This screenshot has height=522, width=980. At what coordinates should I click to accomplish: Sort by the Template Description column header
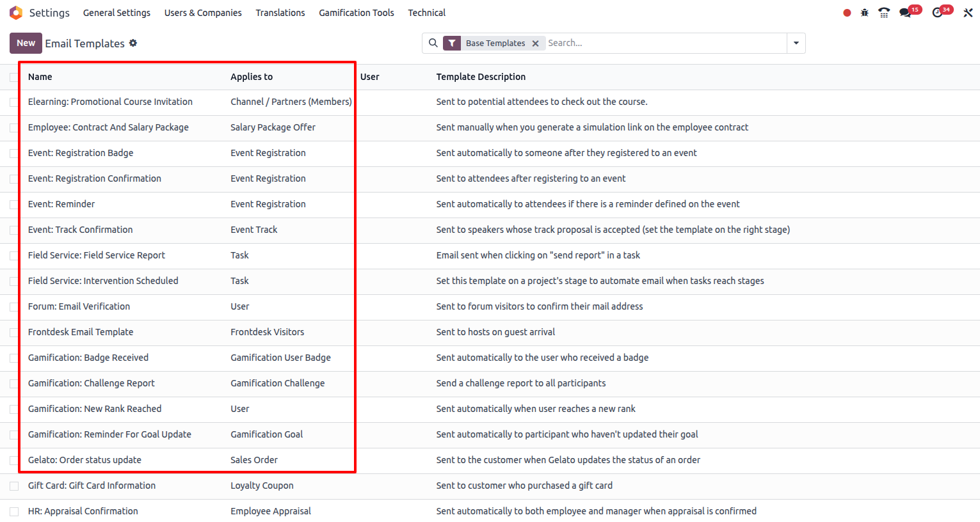pyautogui.click(x=481, y=77)
